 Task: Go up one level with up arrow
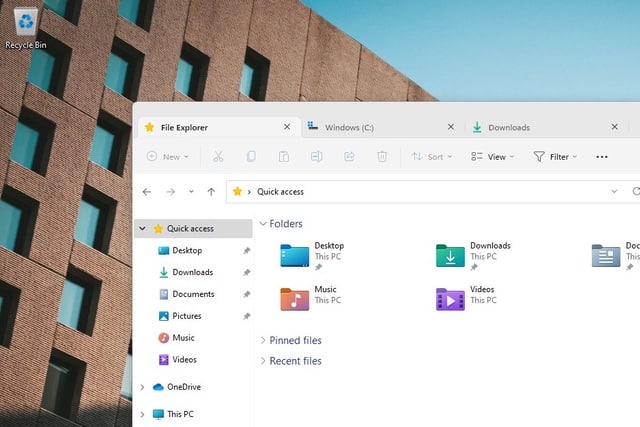[211, 192]
